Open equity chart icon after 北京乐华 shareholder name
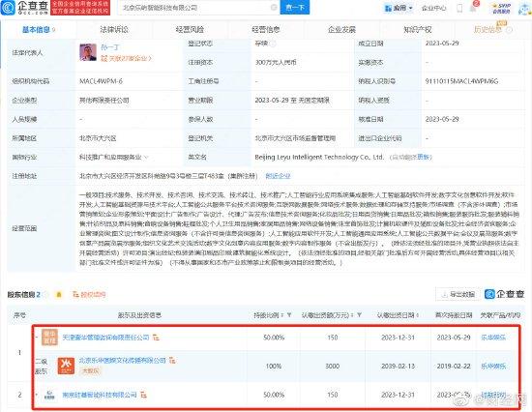This screenshot has width=532, height=412. (173, 360)
